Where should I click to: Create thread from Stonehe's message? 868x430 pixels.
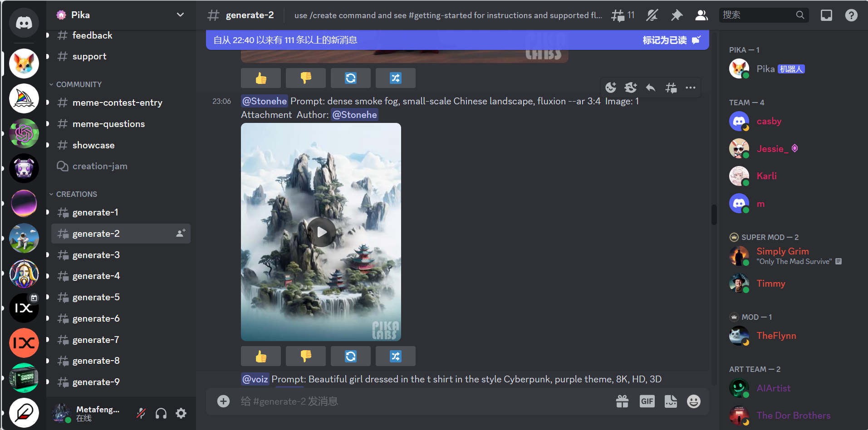tap(671, 88)
